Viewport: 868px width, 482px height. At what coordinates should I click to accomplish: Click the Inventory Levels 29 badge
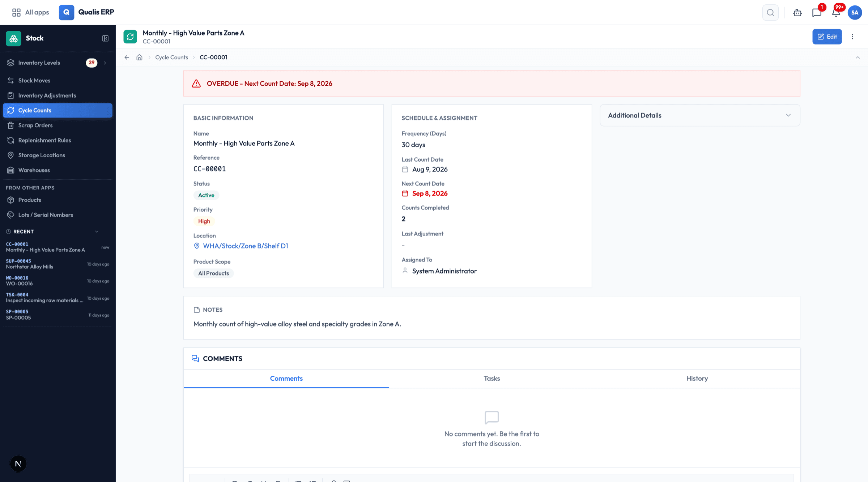pos(92,63)
